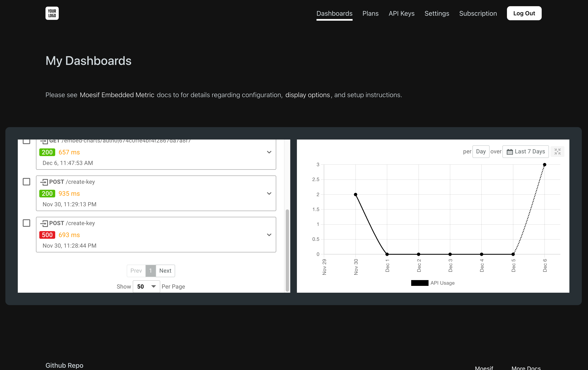The height and width of the screenshot is (370, 588).
Task: Click the Log Out button
Action: 524,13
